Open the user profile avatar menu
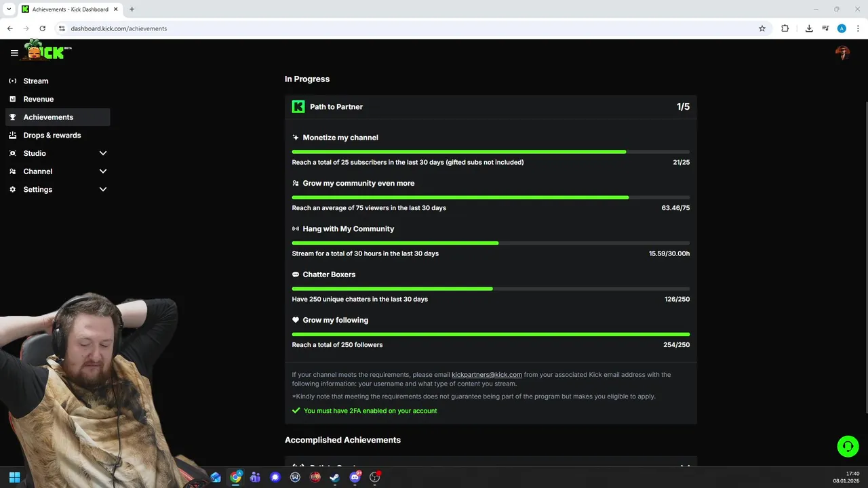The height and width of the screenshot is (488, 868). click(842, 53)
